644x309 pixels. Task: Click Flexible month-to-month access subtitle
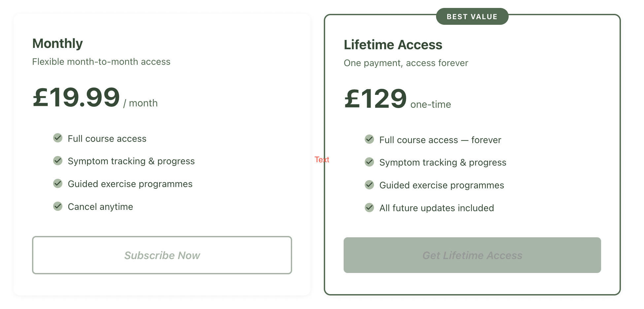(101, 62)
